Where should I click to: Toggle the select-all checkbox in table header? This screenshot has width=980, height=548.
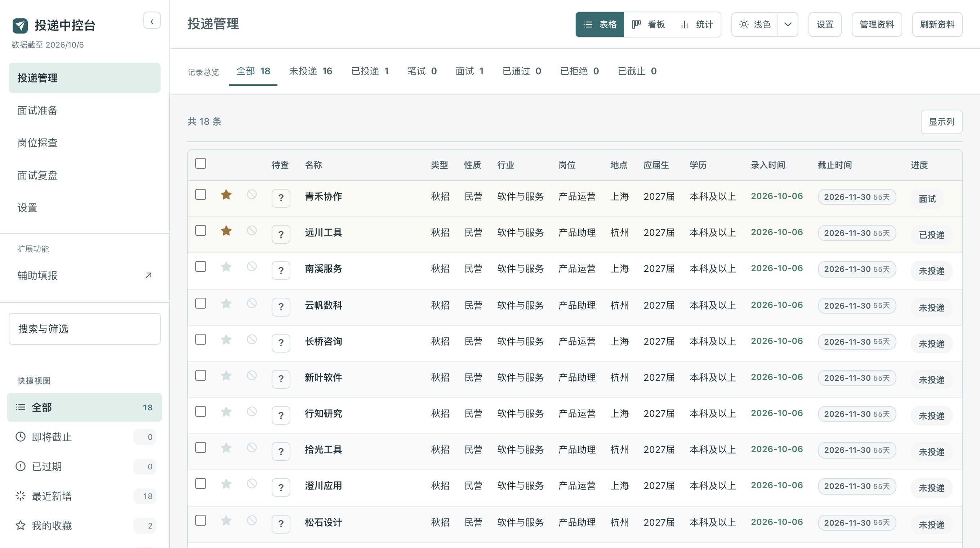pos(200,164)
